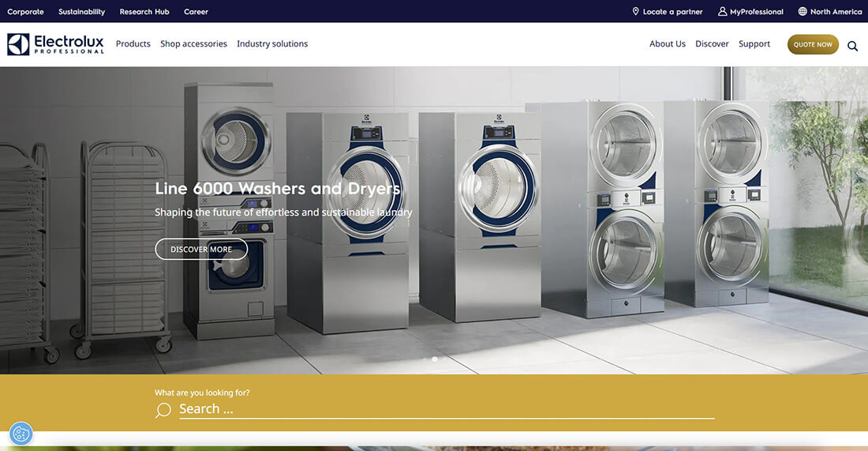Screen dimensions: 868x451
Task: Click the Line 6000 Washers and Dryers heading
Action: 277,189
